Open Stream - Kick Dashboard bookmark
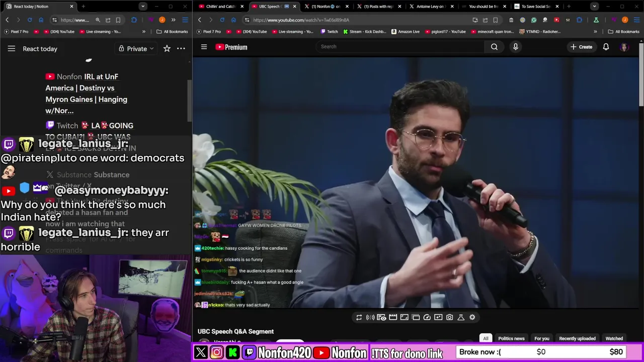Image resolution: width=644 pixels, height=362 pixels. coord(365,31)
